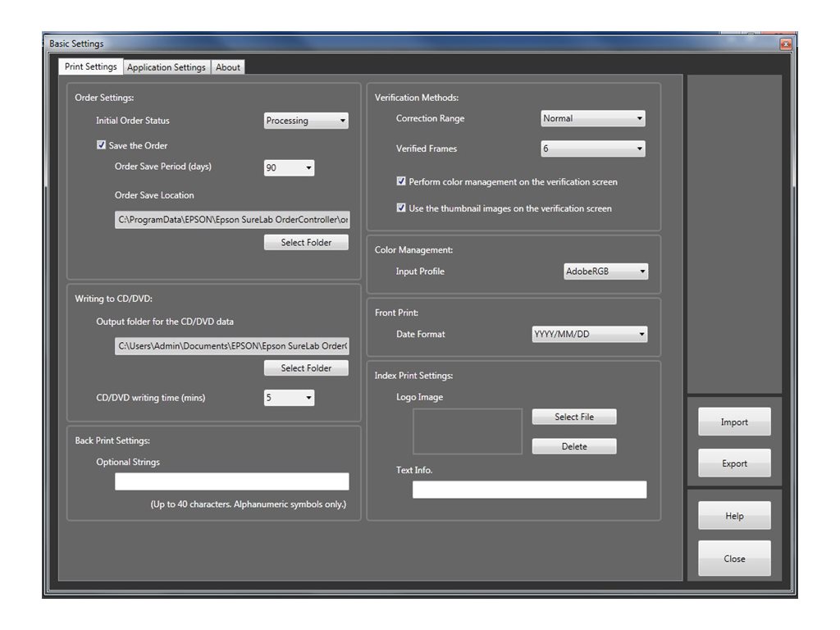The height and width of the screenshot is (630, 840).
Task: Open the About tab
Action: 227,67
